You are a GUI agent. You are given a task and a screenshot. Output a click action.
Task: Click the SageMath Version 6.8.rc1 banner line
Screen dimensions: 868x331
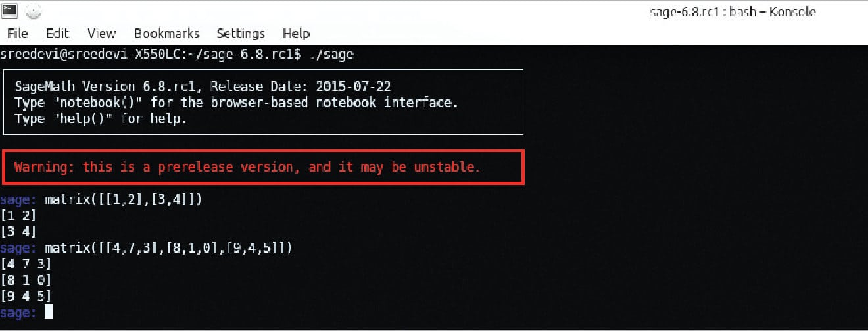203,86
